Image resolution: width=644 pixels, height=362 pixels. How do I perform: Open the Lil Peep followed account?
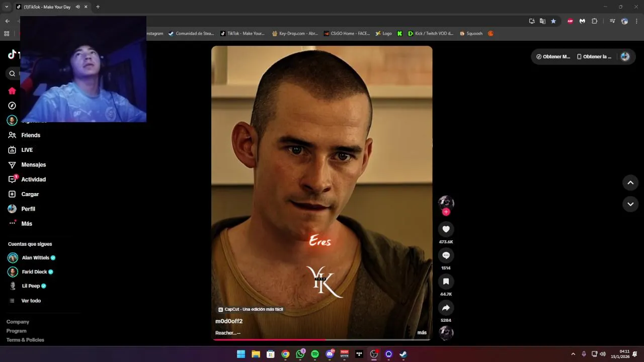point(27,286)
